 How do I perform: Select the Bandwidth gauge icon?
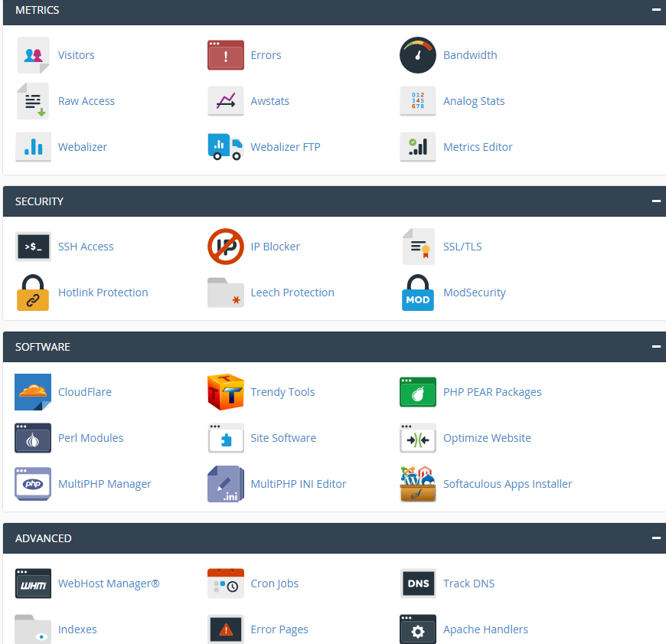tap(417, 54)
